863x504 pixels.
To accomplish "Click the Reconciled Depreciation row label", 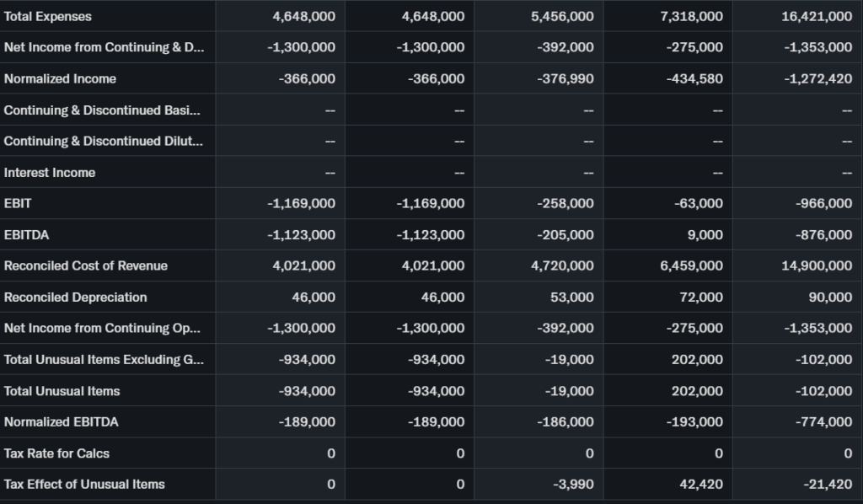I will (75, 298).
